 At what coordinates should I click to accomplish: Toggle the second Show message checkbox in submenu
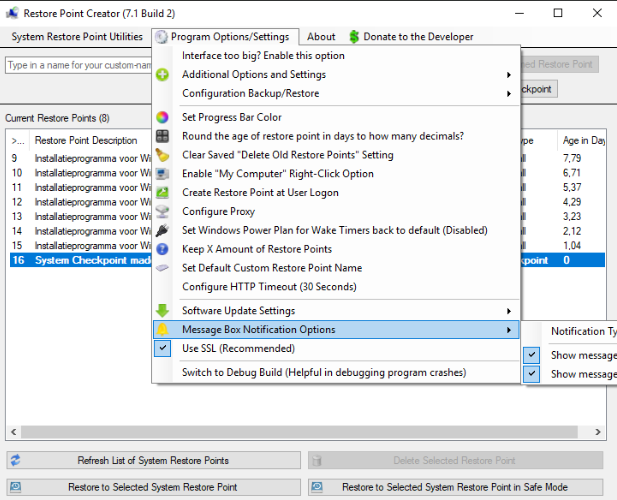click(532, 374)
